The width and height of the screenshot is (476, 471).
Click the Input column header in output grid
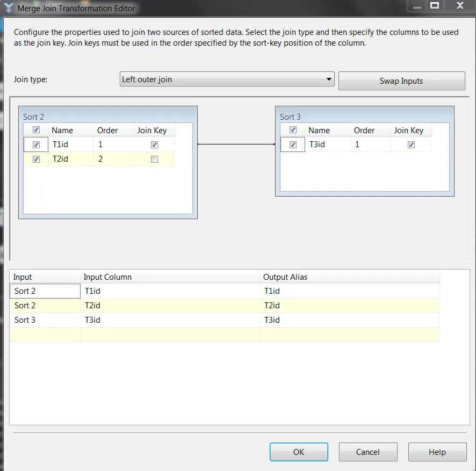tap(45, 277)
